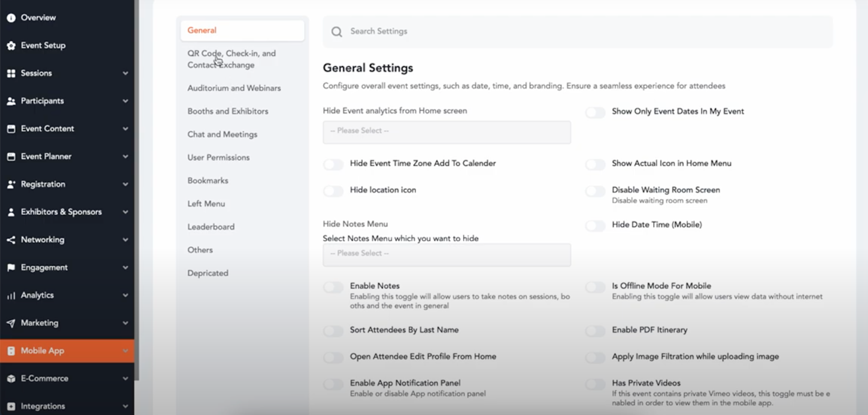Toggle Show Only Event Dates In My Event
Screen dimensions: 868x415
point(595,112)
